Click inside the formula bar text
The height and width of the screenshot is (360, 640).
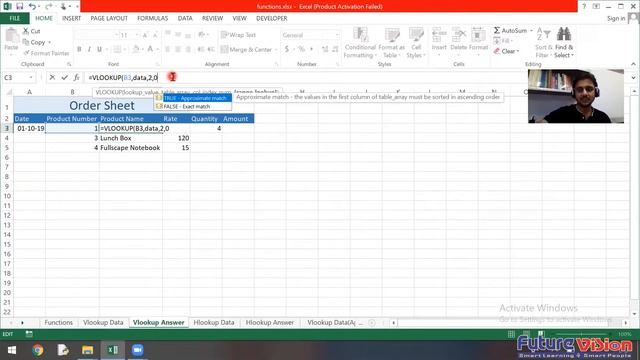point(123,78)
